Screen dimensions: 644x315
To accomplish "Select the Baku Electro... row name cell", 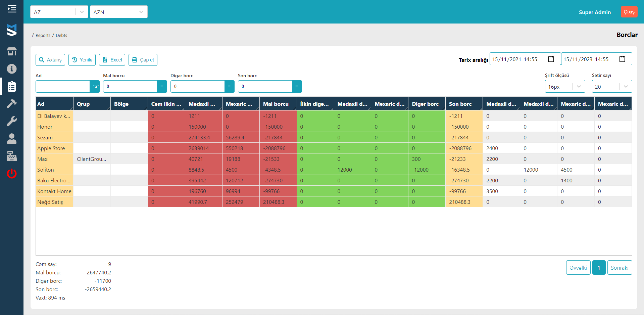I will click(54, 180).
